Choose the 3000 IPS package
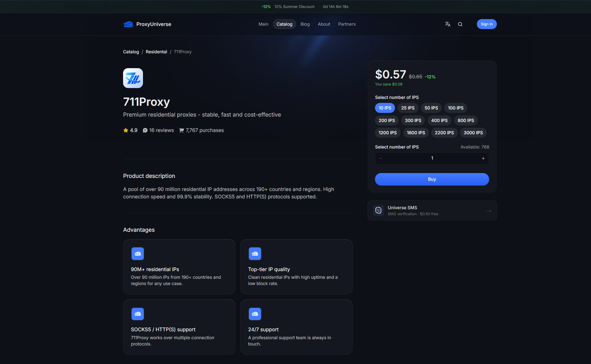The width and height of the screenshot is (591, 364). 473,133
